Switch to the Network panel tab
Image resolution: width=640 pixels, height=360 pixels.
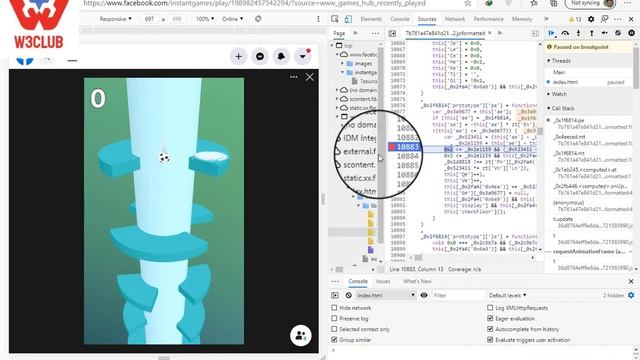pyautogui.click(x=455, y=19)
